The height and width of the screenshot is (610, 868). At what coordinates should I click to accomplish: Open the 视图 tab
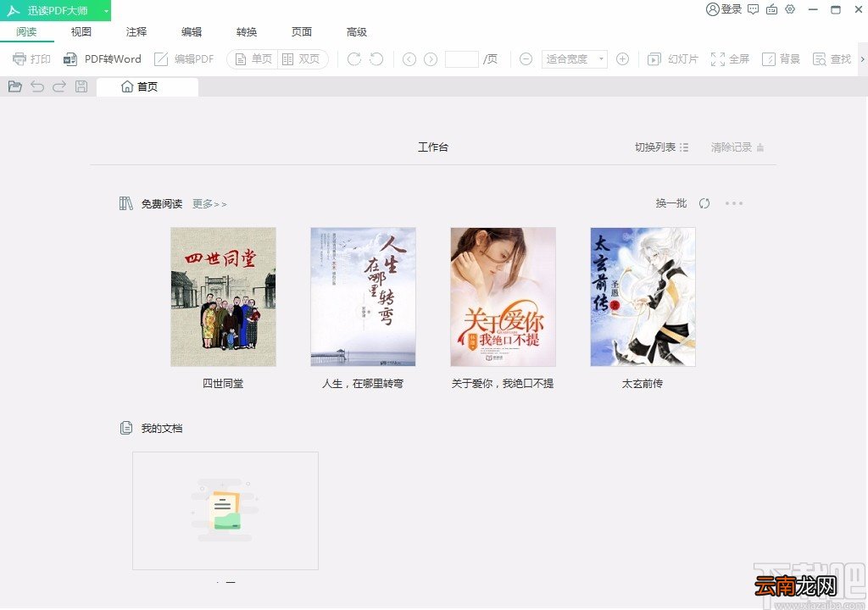(81, 32)
